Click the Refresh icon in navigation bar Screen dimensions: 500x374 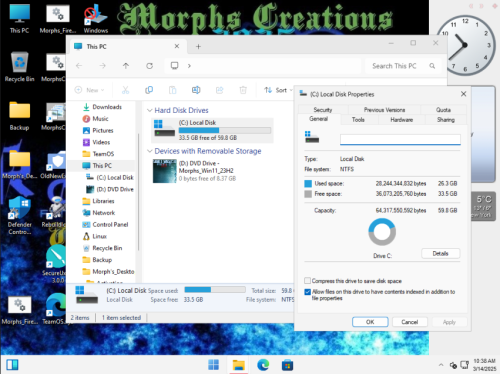click(x=149, y=66)
